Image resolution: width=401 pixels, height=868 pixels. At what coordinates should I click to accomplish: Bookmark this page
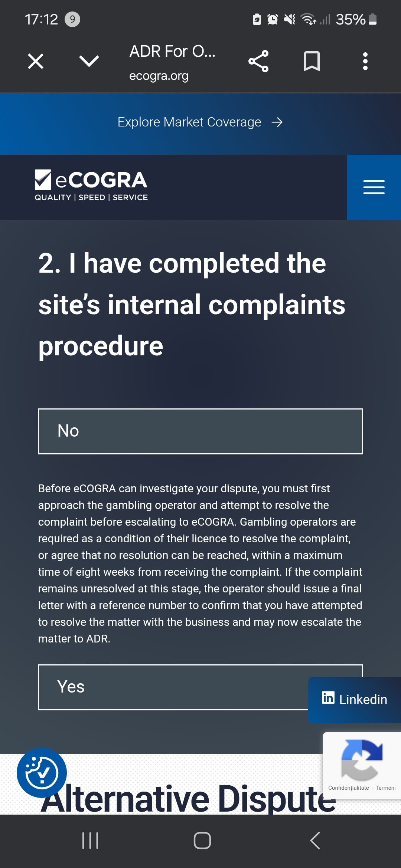pyautogui.click(x=312, y=61)
